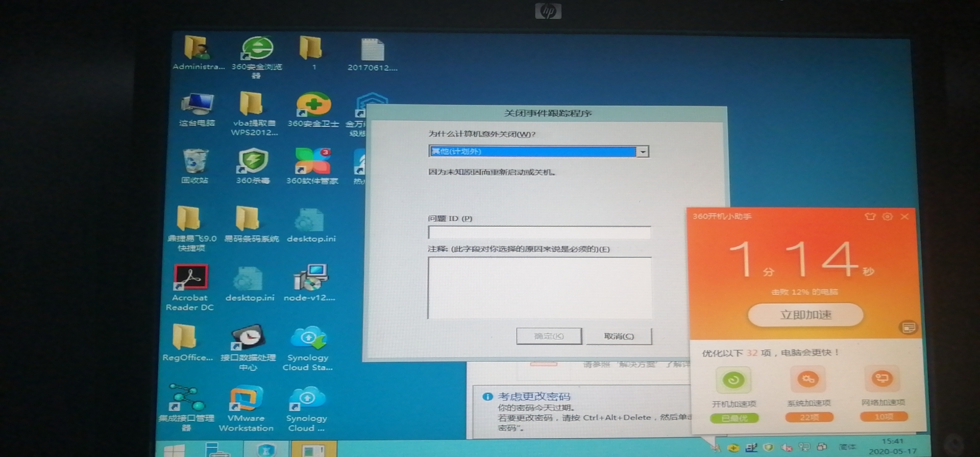Open the Windows Start button
The image size is (980, 457).
pyautogui.click(x=174, y=451)
